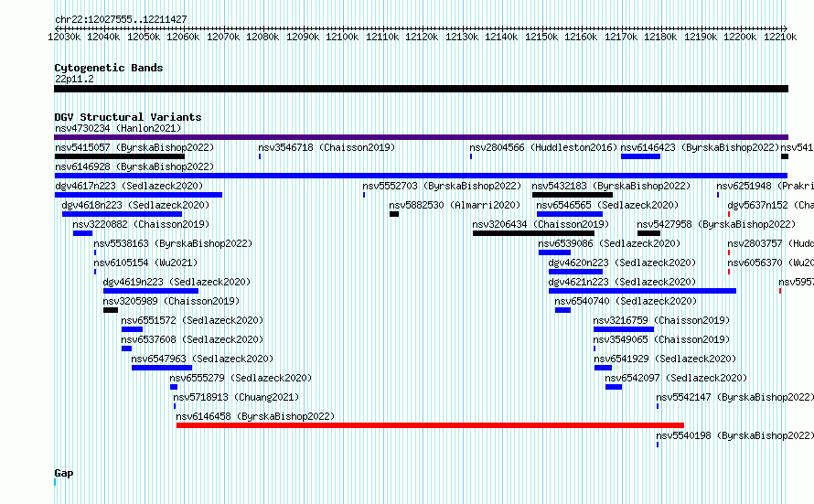Viewport: 814px width, 504px height.
Task: Click the long black nsv3206434 bar
Action: click(533, 233)
